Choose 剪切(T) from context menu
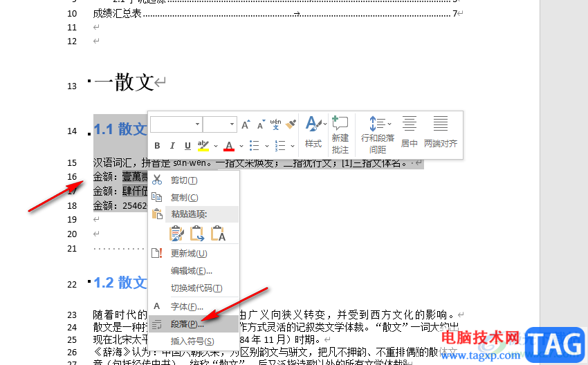This screenshot has height=365, width=588. point(194,180)
